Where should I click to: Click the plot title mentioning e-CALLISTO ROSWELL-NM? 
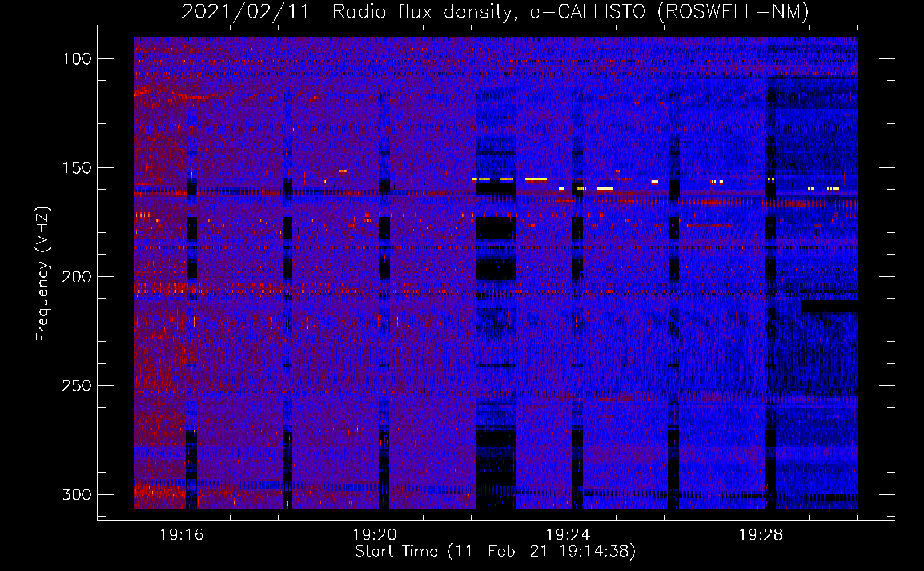coord(495,11)
